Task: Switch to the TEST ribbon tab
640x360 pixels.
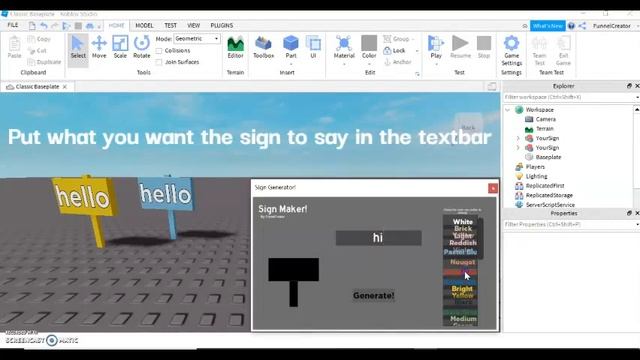Action: [x=170, y=25]
